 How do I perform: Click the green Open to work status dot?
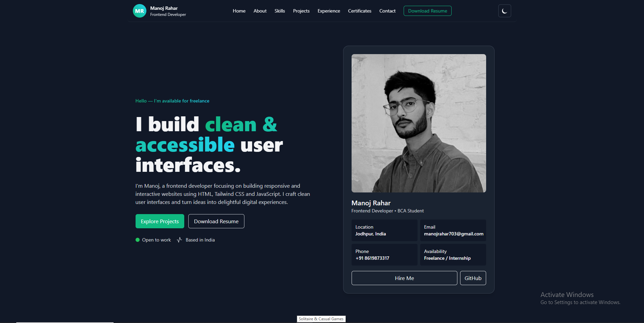click(x=137, y=239)
